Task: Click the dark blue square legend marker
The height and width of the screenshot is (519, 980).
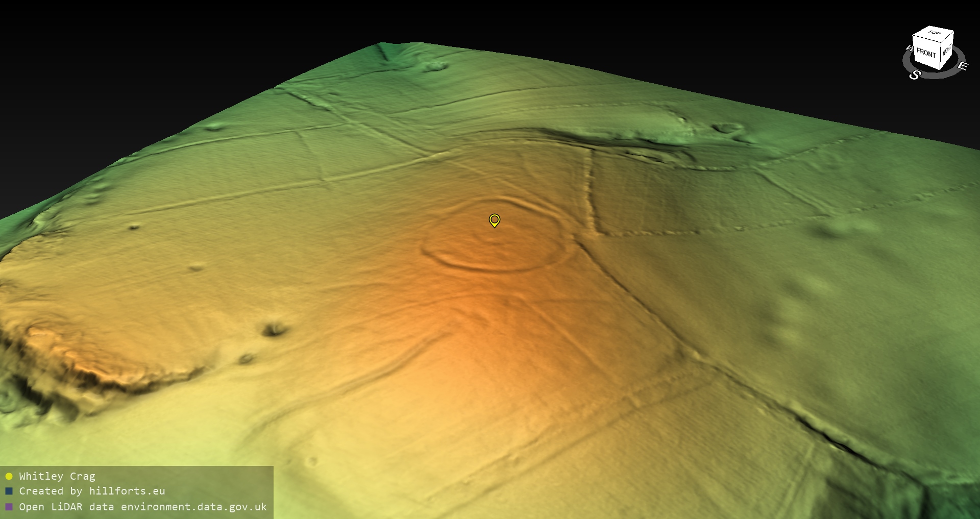Action: click(9, 491)
